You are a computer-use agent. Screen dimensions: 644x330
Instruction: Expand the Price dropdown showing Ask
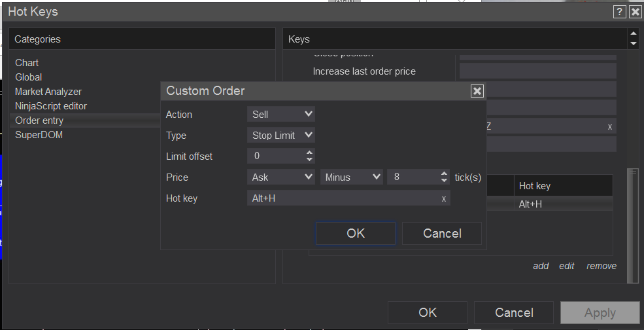pos(281,177)
